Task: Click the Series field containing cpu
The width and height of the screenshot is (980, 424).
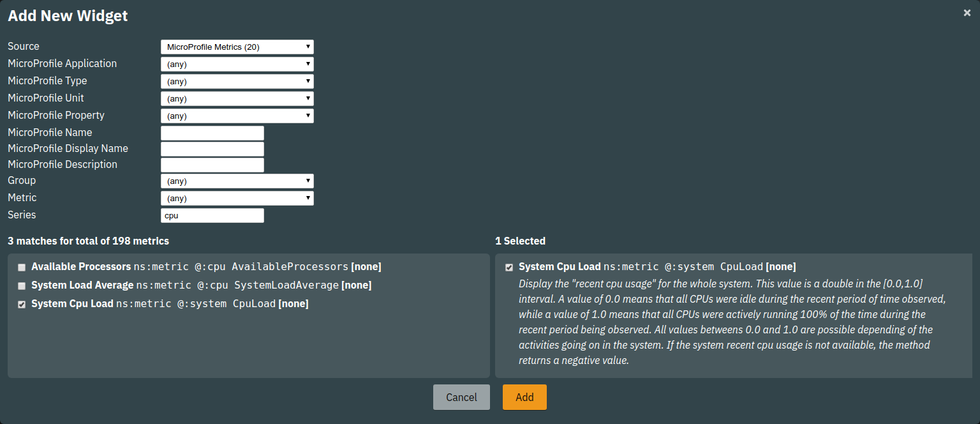Action: click(x=212, y=215)
